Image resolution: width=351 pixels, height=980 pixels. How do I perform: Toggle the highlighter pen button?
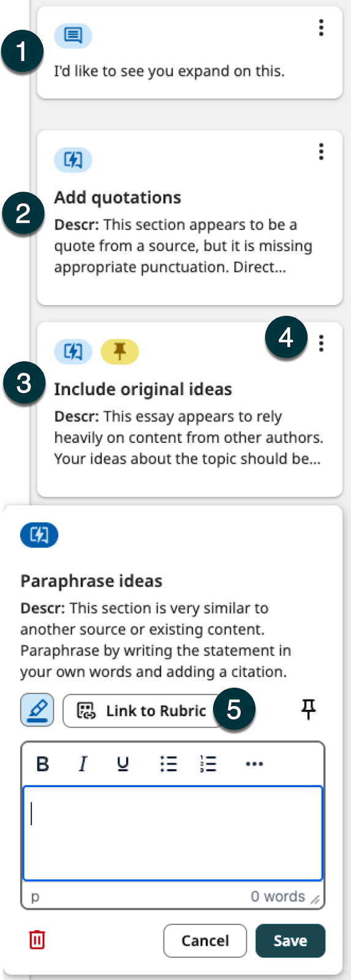point(37,710)
